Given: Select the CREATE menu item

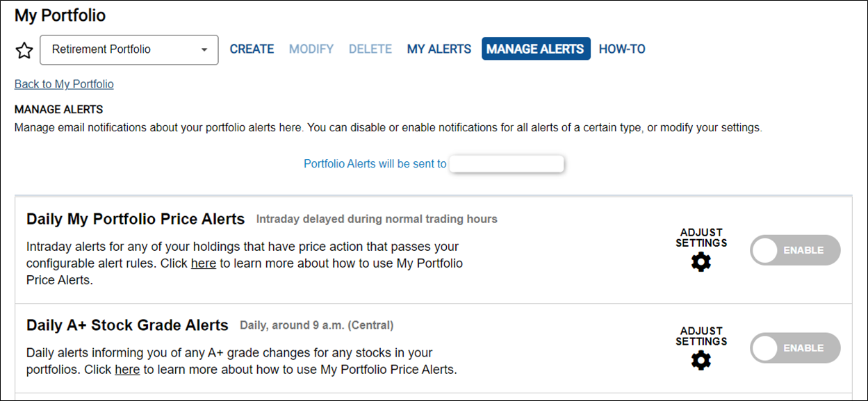Looking at the screenshot, I should click(252, 49).
